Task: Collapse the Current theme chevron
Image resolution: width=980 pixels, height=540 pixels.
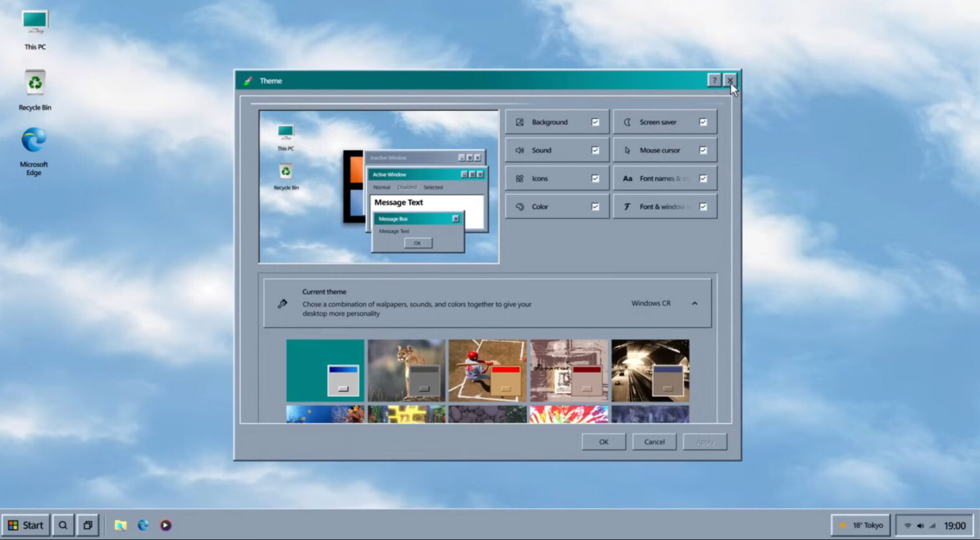Action: (x=694, y=303)
